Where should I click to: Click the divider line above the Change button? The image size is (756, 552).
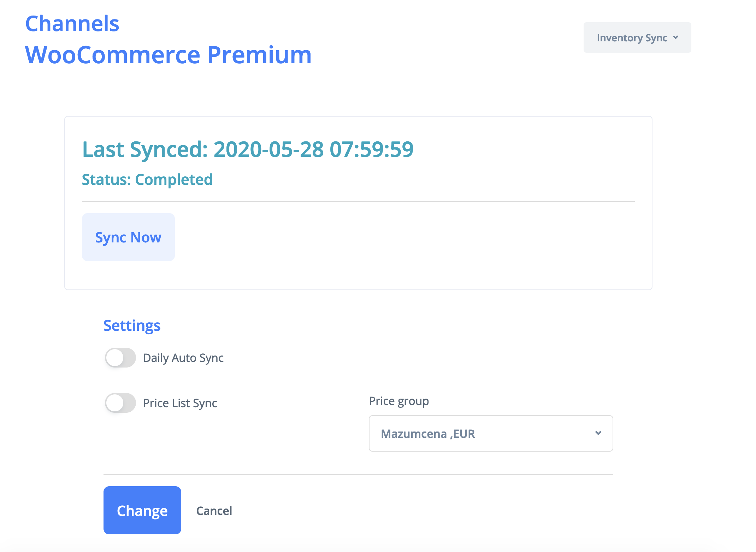tap(358, 475)
